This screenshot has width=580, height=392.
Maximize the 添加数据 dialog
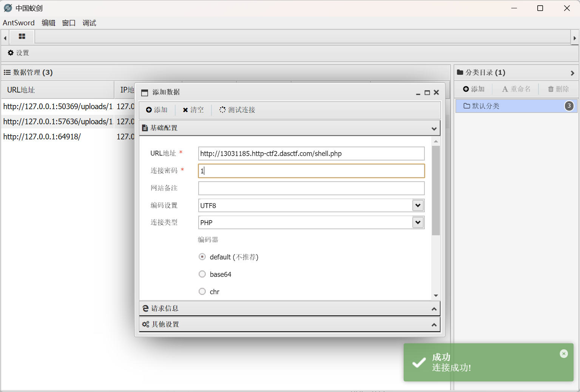coord(427,93)
